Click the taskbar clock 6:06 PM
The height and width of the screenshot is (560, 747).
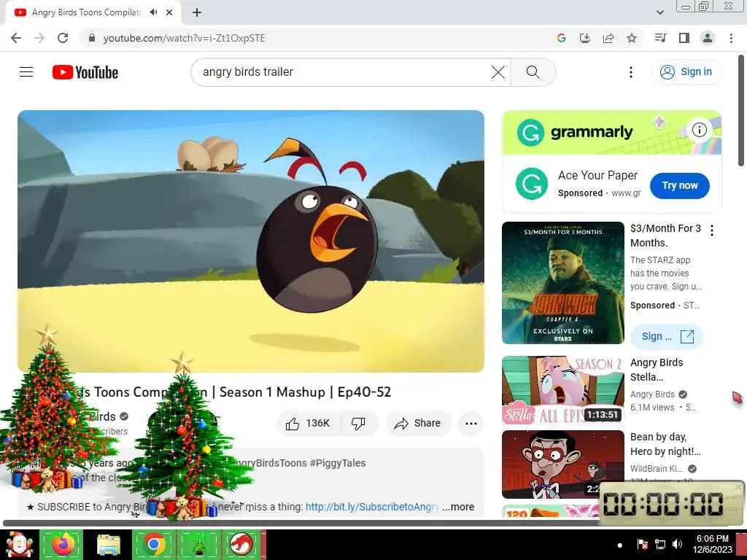712,544
